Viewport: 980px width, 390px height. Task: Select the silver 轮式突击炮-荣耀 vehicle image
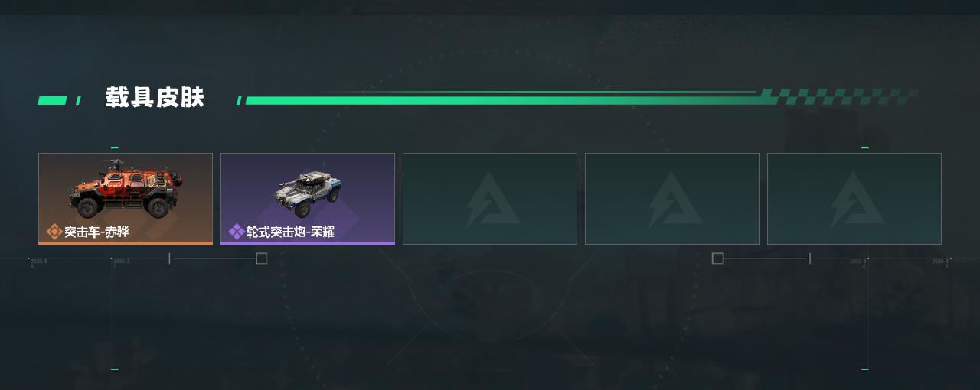pos(308,194)
